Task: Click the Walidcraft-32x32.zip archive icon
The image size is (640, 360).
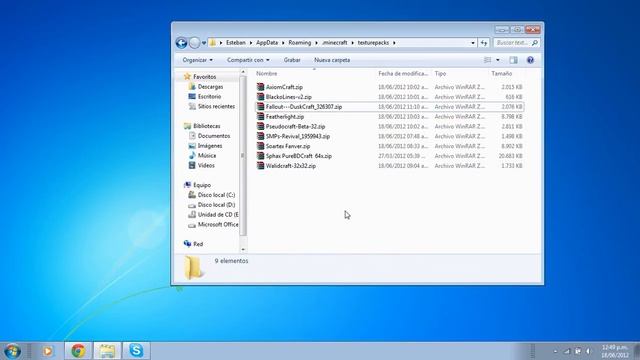Action: tap(260, 165)
